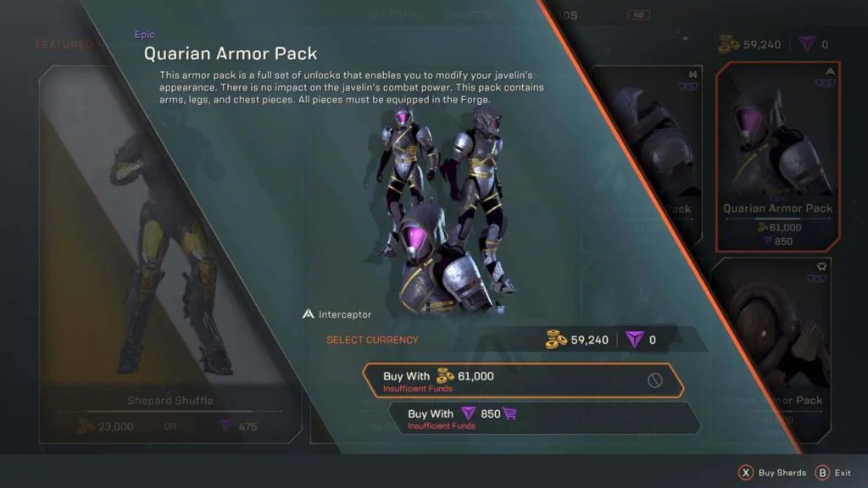This screenshot has width=868, height=488.
Task: Select Buy With 850 shards option
Action: pos(544,419)
